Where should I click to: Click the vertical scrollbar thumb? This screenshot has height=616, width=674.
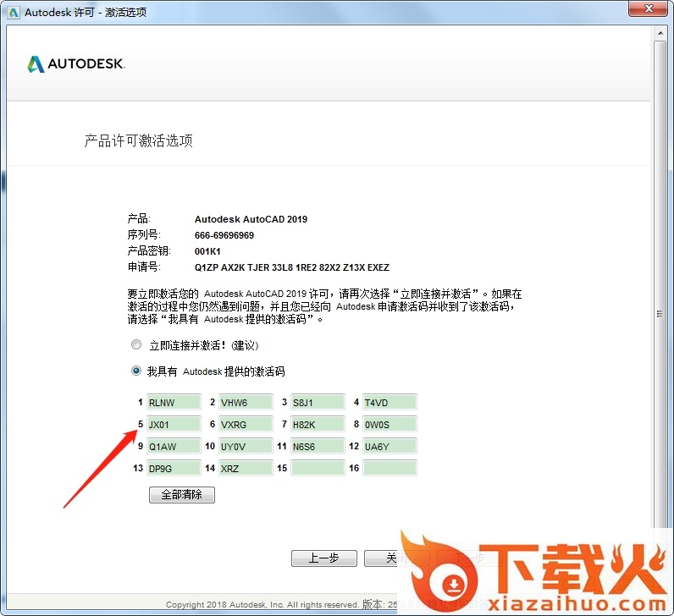[660, 313]
